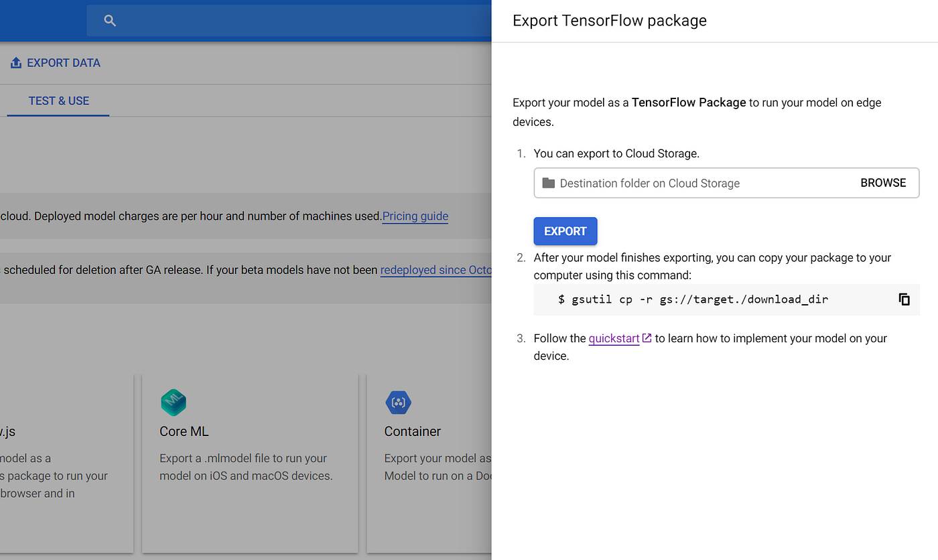Click BROWSE to pick a storage folder

click(x=883, y=183)
